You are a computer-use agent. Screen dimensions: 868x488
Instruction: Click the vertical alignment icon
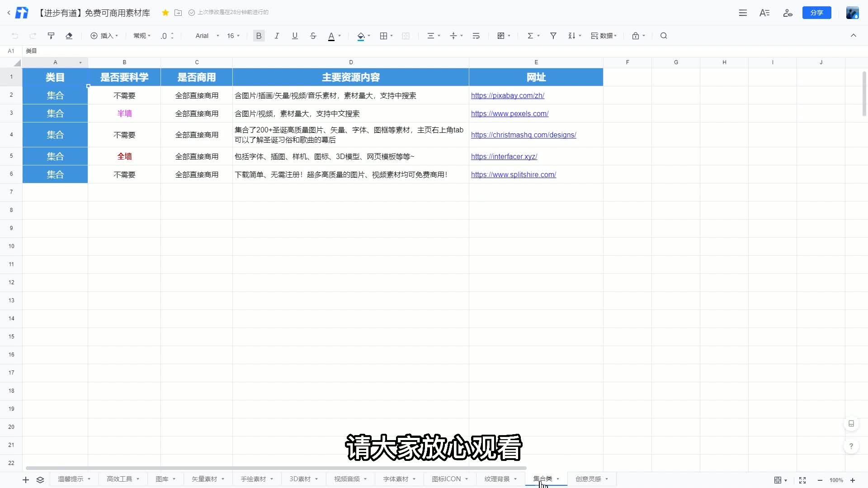pyautogui.click(x=453, y=36)
